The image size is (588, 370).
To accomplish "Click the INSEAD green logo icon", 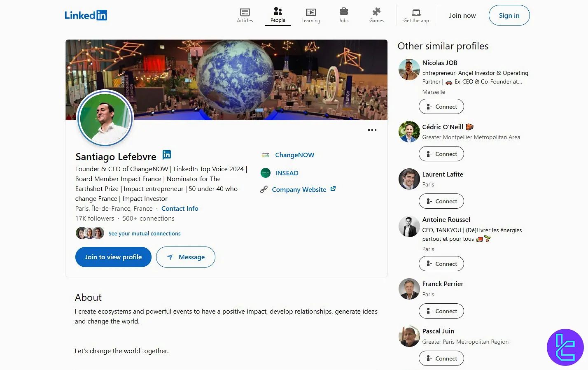I will [266, 173].
